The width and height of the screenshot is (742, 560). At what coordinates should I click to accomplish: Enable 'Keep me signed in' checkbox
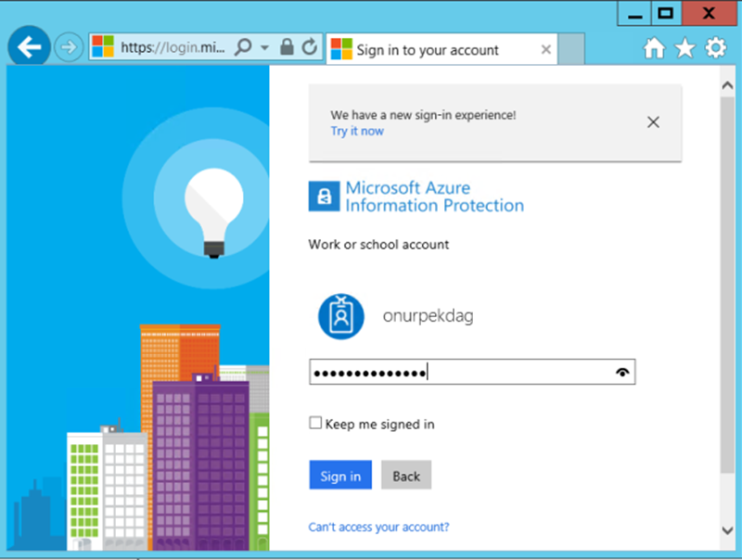[315, 423]
